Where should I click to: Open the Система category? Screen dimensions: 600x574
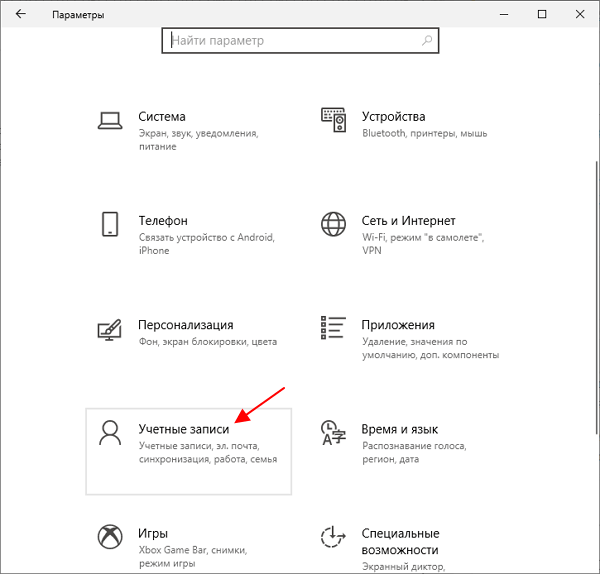pos(162,116)
